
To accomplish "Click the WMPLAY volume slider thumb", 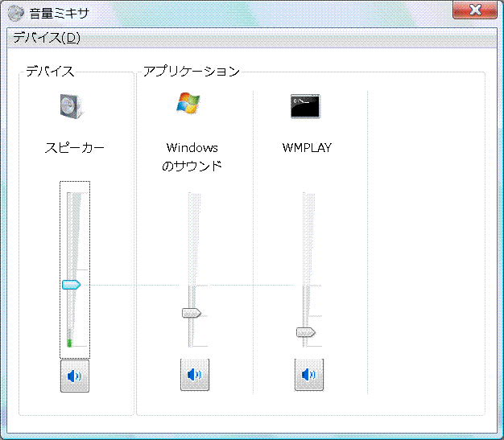I will click(x=306, y=331).
